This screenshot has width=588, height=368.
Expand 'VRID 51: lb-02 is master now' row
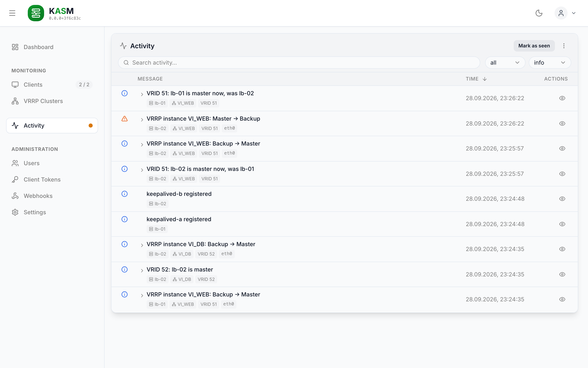(x=142, y=170)
